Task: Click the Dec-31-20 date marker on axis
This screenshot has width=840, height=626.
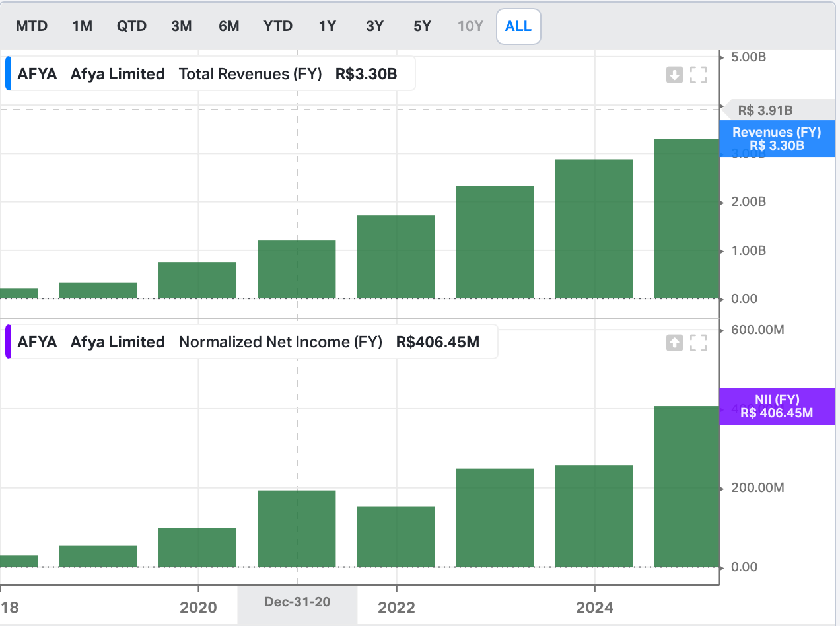Action: pyautogui.click(x=297, y=602)
